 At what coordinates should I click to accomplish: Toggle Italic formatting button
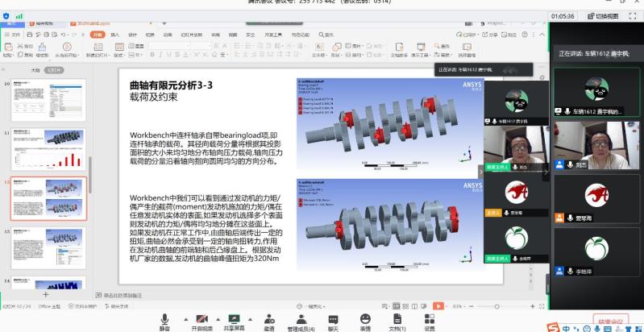[160, 55]
